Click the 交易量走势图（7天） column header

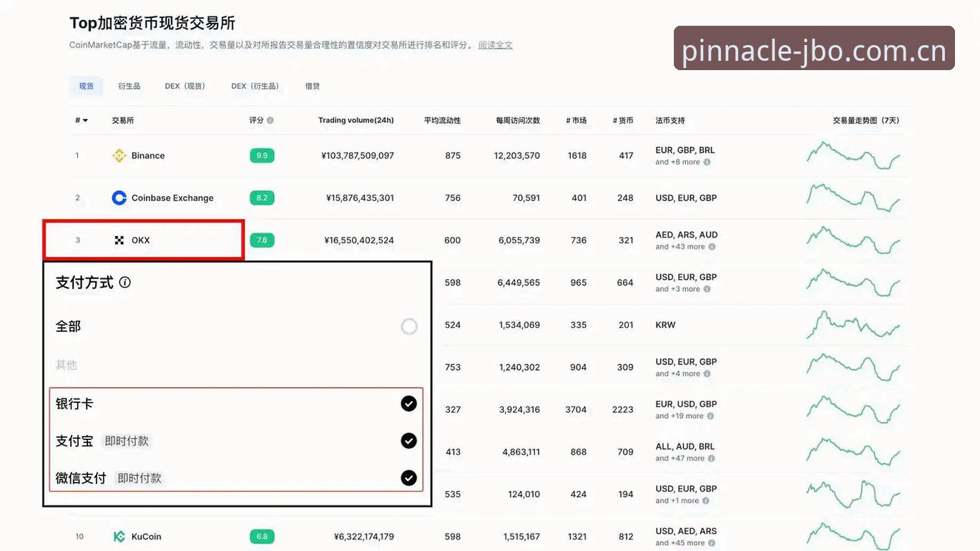click(x=866, y=120)
